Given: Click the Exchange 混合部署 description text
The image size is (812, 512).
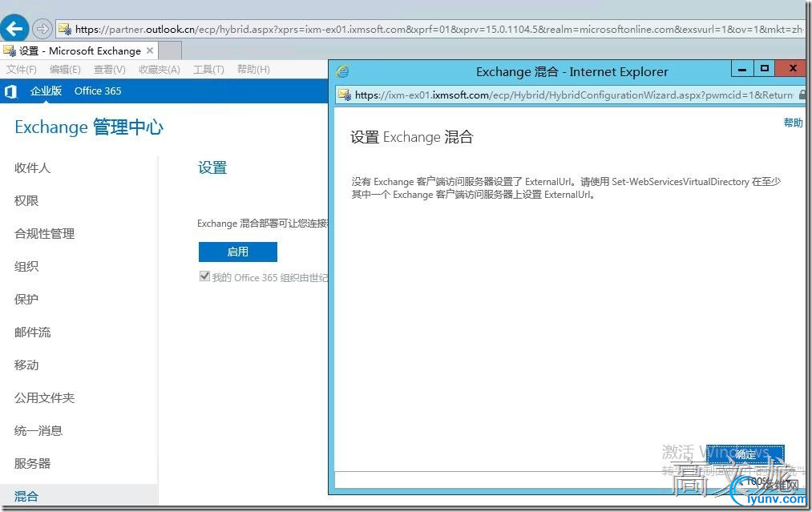Looking at the screenshot, I should pos(263,223).
